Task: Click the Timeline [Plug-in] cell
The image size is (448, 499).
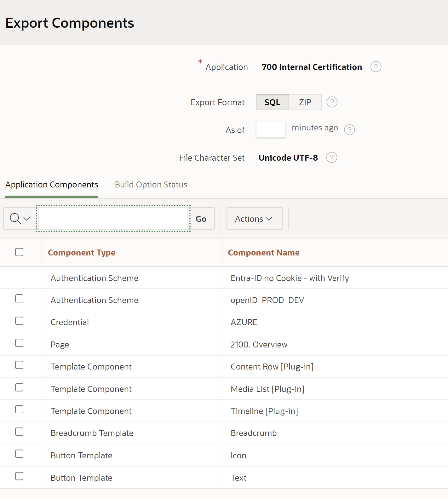Action: [335, 411]
